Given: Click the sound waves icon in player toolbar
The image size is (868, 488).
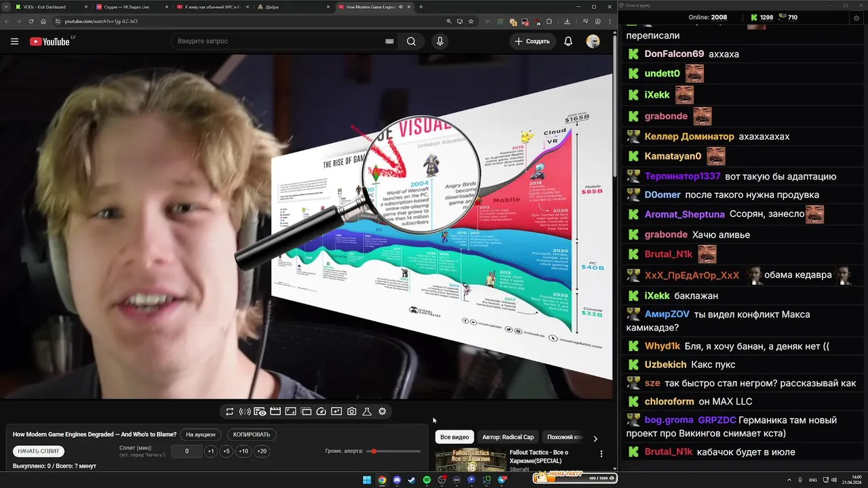Looking at the screenshot, I should [x=245, y=411].
